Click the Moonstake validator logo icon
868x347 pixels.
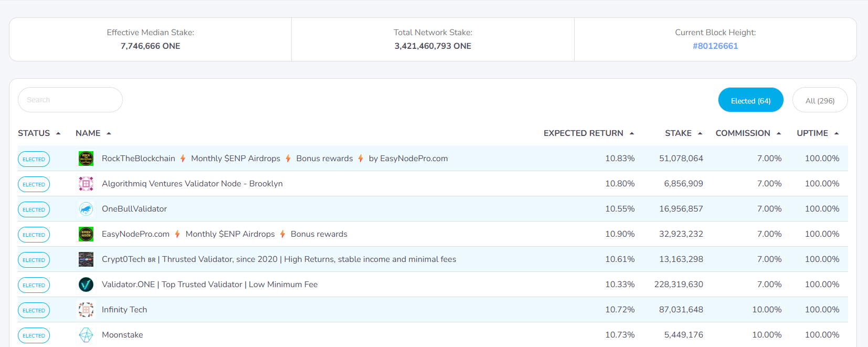(x=86, y=335)
